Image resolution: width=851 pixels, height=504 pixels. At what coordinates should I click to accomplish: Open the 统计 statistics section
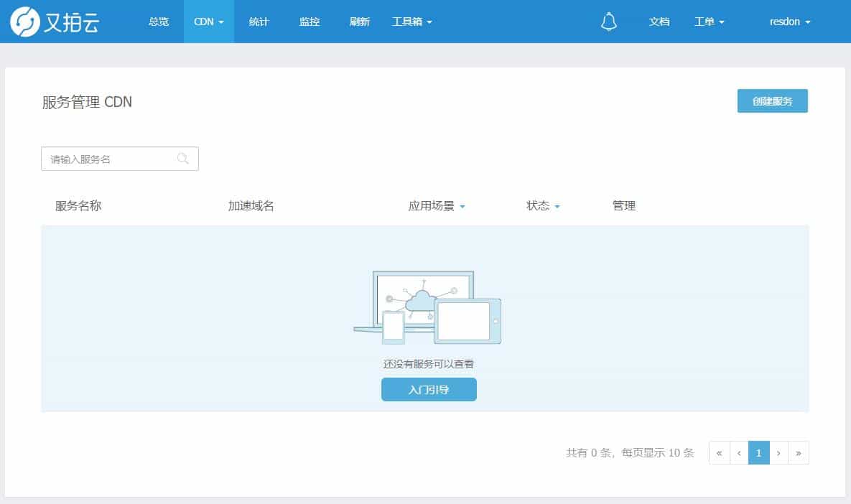click(259, 22)
